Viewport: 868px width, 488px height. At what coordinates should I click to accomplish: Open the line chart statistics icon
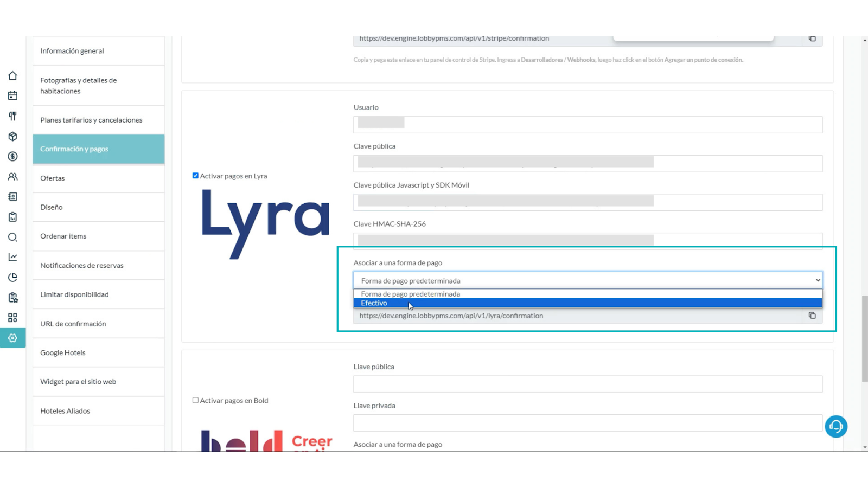click(x=12, y=257)
